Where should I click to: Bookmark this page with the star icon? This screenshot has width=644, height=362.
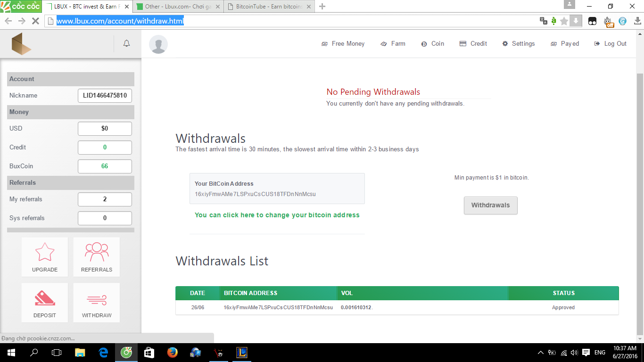[x=564, y=21]
